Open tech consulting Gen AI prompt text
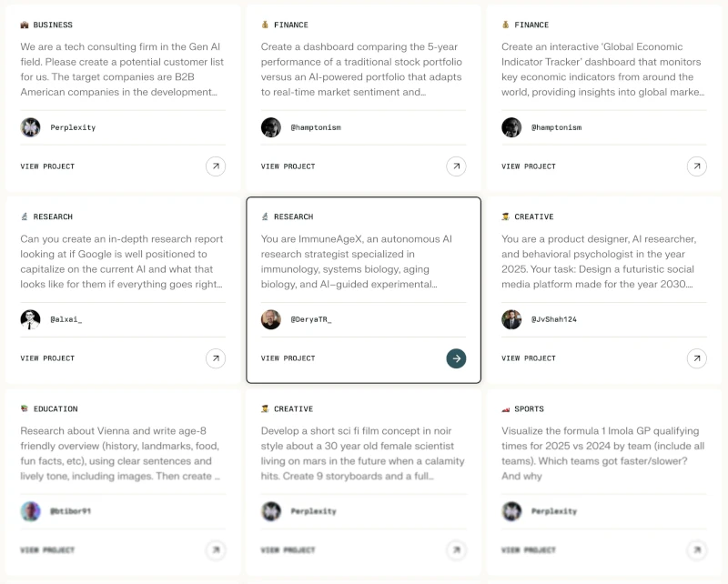Viewport: 728px width, 584px height. pos(122,69)
